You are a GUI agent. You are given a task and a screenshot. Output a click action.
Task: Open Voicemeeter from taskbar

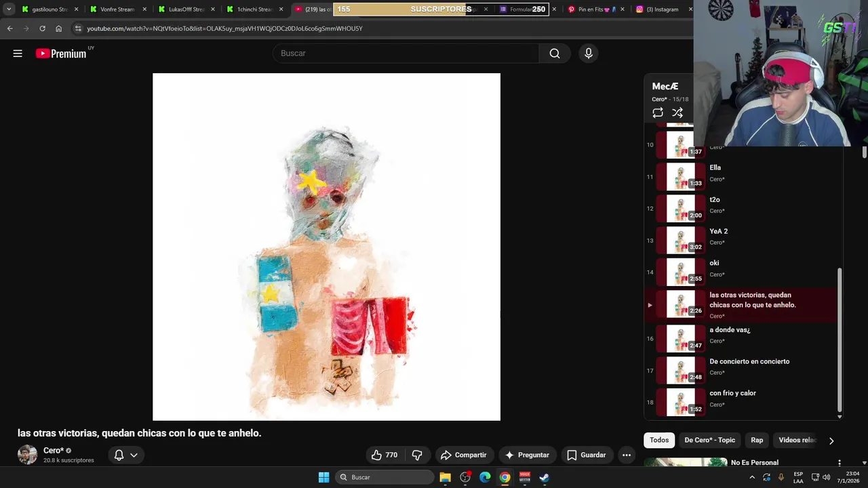click(x=524, y=477)
